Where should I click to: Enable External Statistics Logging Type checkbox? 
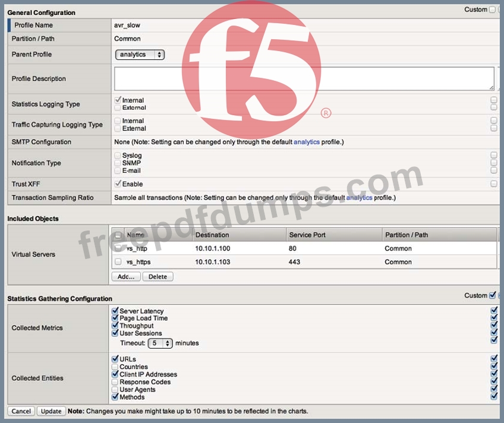tap(118, 108)
